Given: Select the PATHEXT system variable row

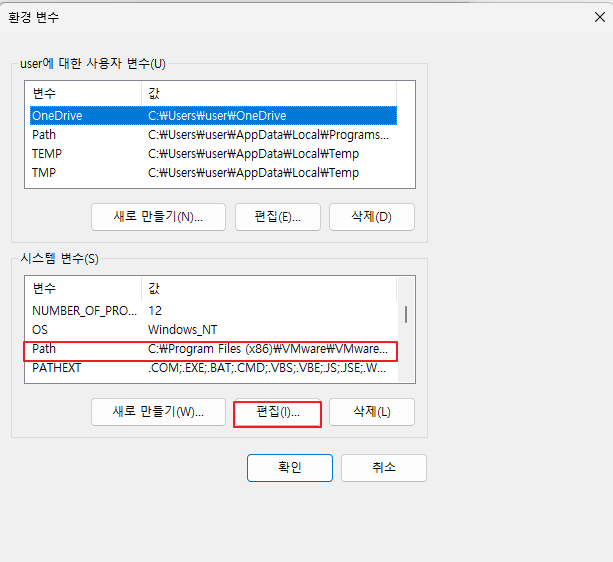Looking at the screenshot, I should coord(213,368).
